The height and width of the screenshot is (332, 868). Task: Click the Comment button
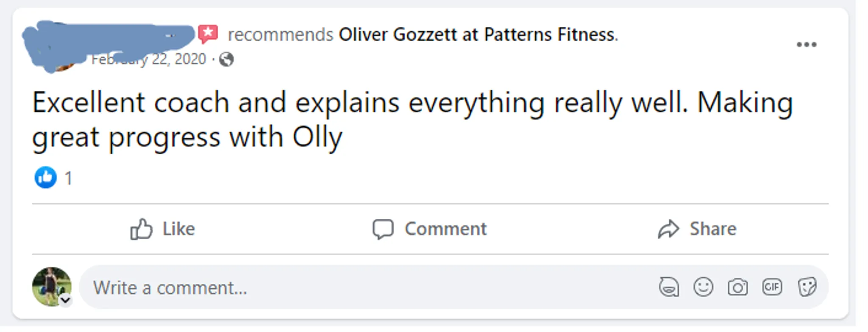[x=430, y=229]
